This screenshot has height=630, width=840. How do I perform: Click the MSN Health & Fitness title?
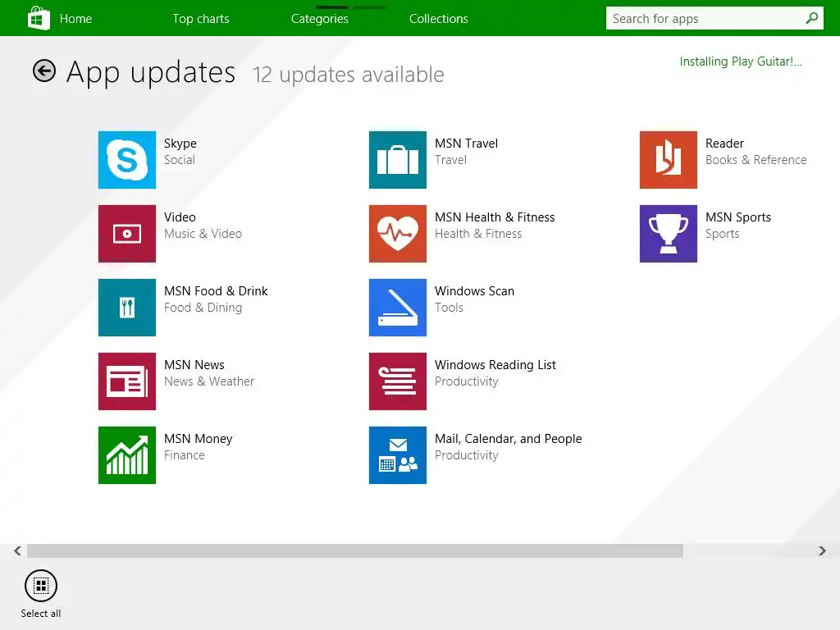coord(495,217)
